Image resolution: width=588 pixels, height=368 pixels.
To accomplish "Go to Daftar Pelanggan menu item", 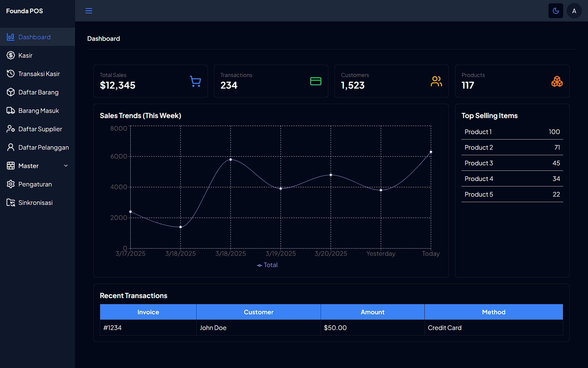I will (43, 148).
